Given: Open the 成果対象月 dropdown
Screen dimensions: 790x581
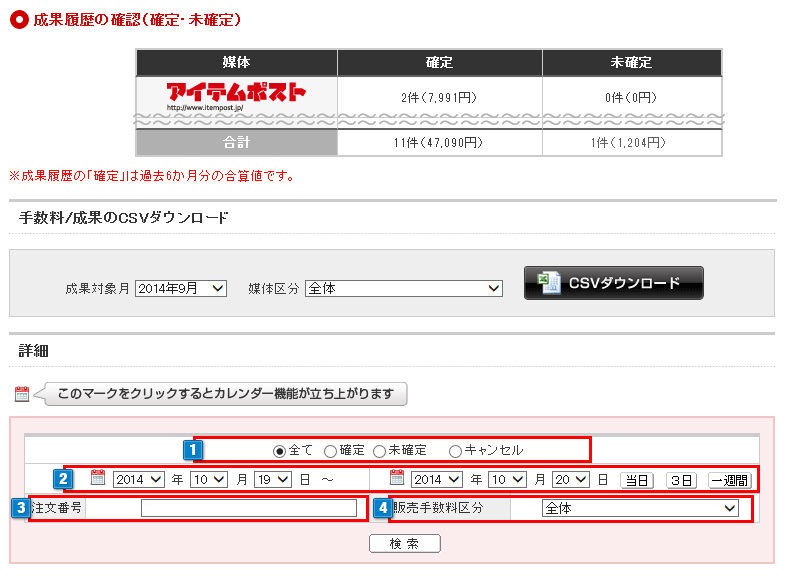Looking at the screenshot, I should click(181, 288).
